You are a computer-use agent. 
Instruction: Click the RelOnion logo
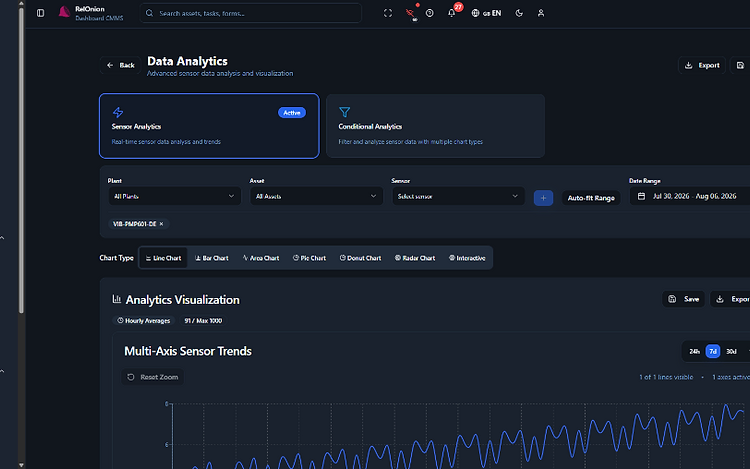[x=64, y=12]
